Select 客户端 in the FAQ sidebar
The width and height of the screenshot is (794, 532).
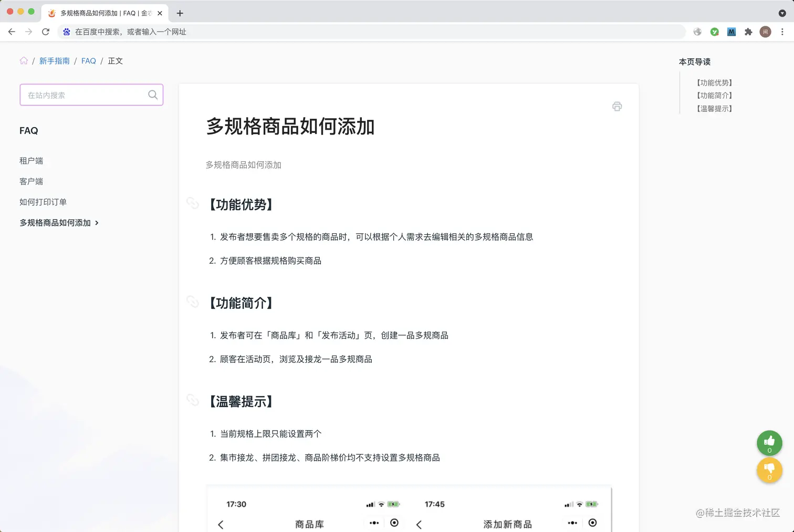32,181
